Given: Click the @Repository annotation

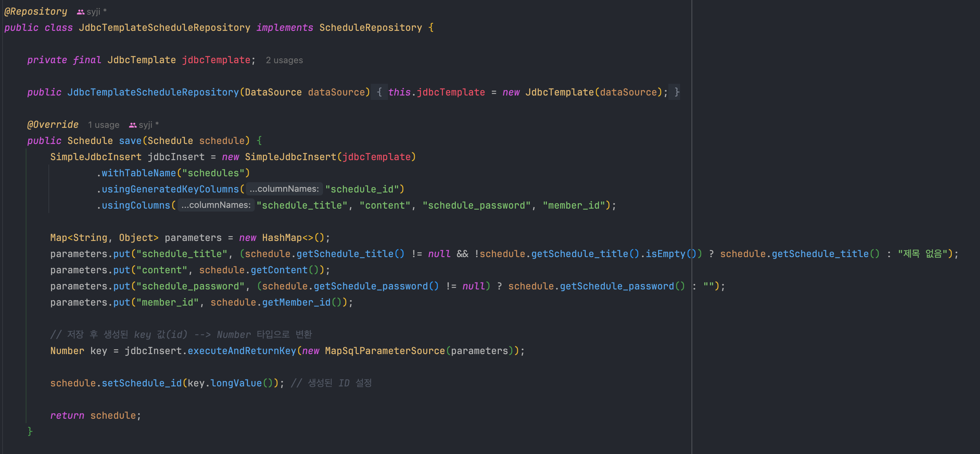Looking at the screenshot, I should 35,12.
